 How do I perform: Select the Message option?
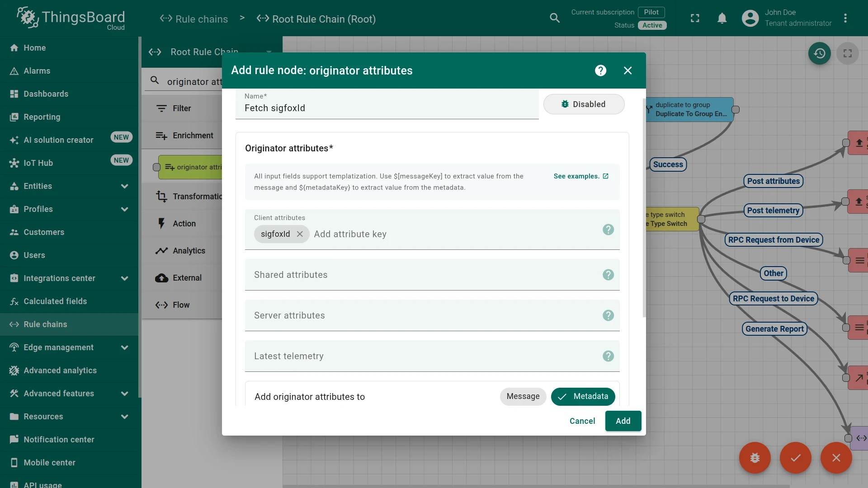[523, 397]
